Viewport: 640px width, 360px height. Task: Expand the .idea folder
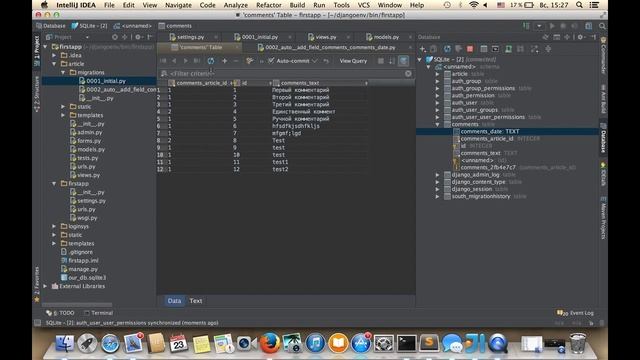54,56
